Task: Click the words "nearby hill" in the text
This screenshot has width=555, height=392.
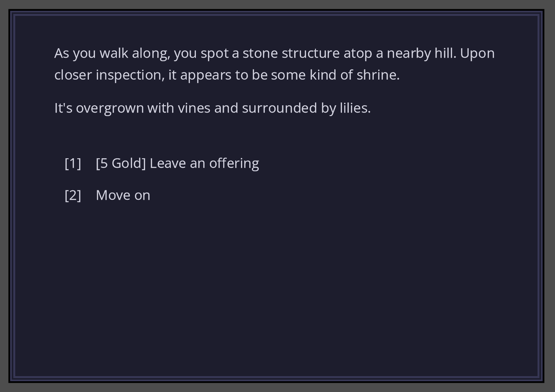Action: coord(421,53)
